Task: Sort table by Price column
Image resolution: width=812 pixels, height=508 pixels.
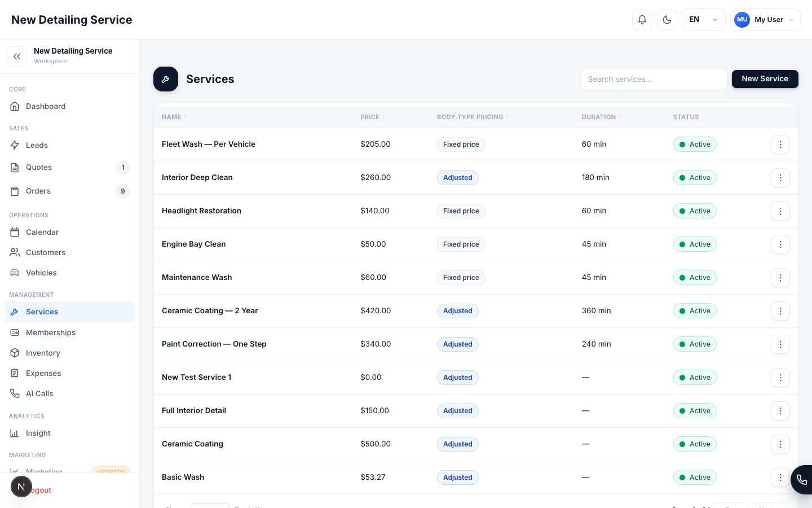Action: (x=372, y=117)
